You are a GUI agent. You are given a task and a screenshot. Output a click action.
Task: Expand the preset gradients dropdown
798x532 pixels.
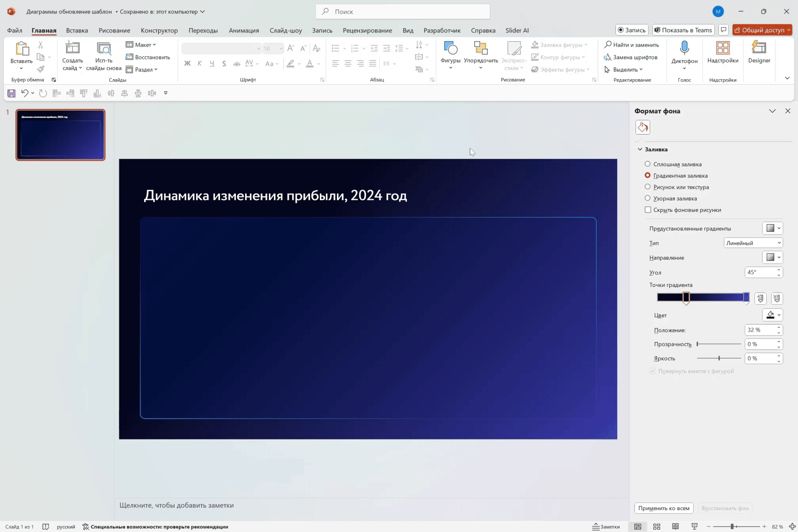pos(772,228)
